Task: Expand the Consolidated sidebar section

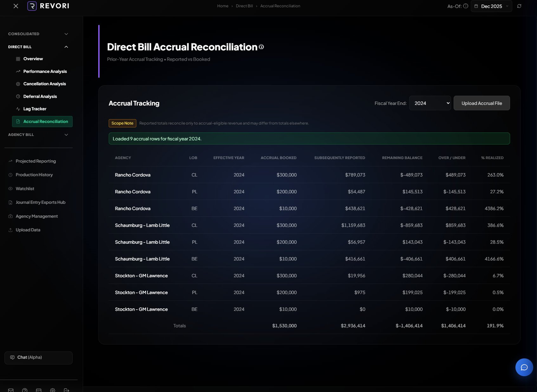Action: (38, 34)
